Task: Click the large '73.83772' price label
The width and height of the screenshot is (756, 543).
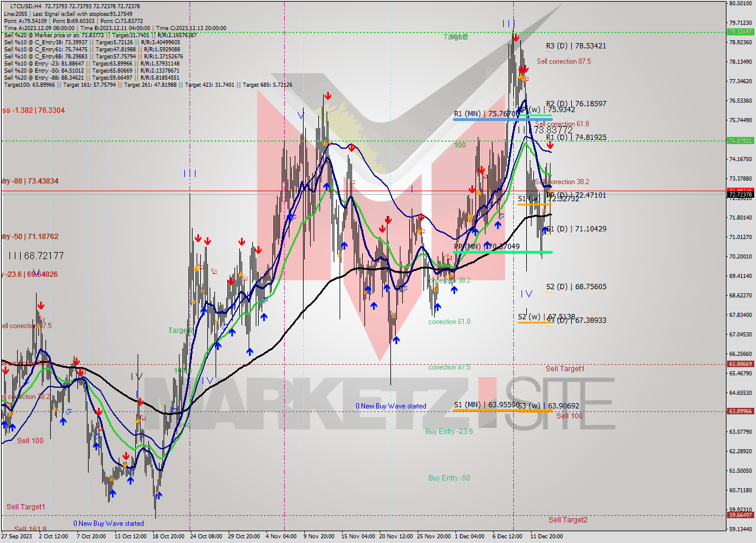Action: click(553, 129)
